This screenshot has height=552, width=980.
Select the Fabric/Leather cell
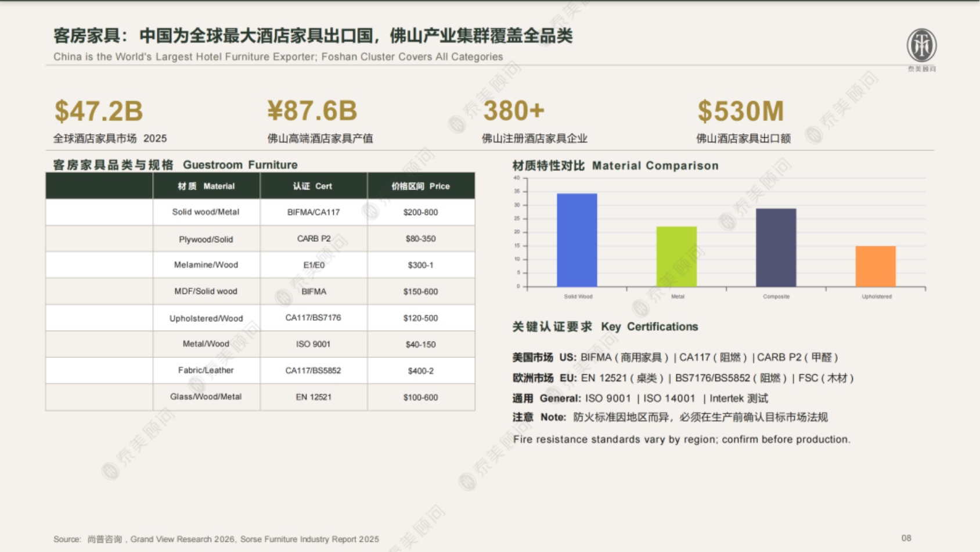[x=206, y=370]
